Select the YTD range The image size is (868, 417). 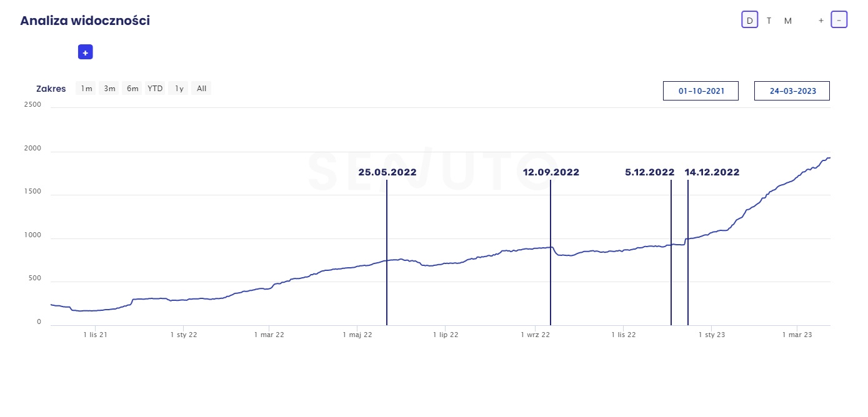point(155,89)
